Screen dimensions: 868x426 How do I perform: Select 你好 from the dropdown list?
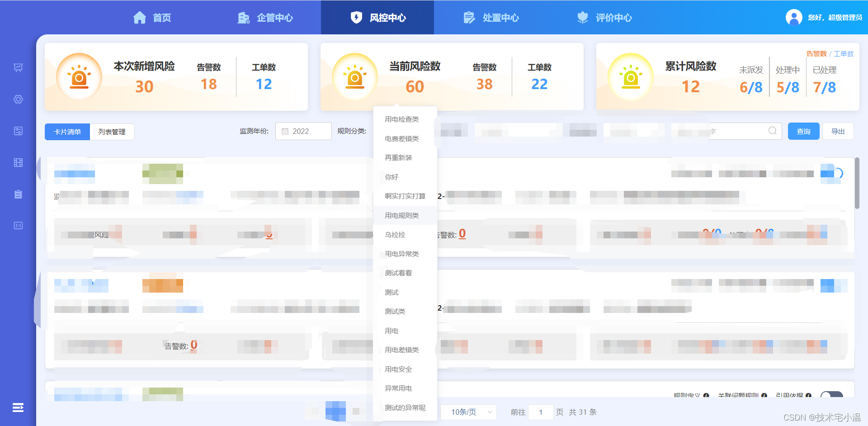tap(405, 177)
